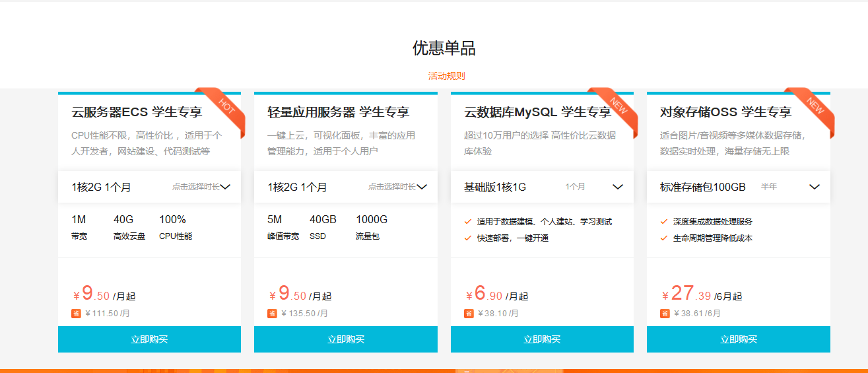
Task: Click checkmark next to 深度集成数据处理服务
Action: tap(664, 222)
